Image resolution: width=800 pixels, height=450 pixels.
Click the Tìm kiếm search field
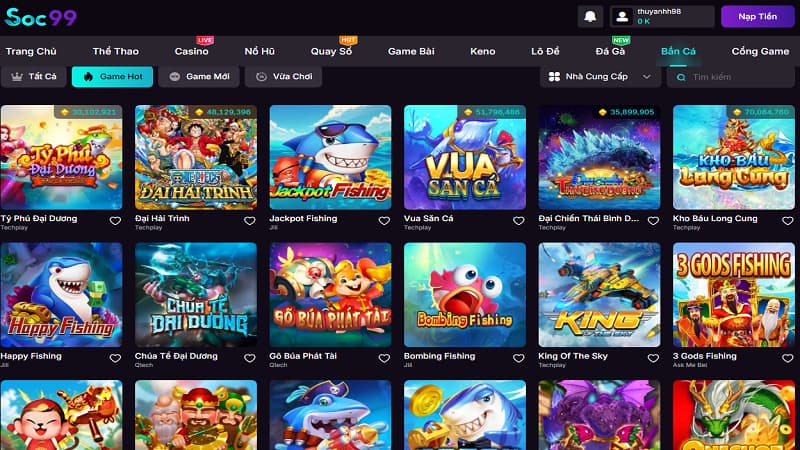(731, 77)
